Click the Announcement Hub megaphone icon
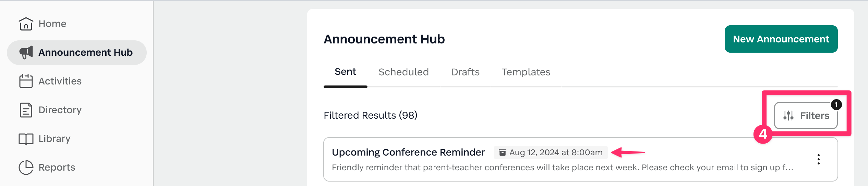This screenshot has height=186, width=868. point(26,52)
